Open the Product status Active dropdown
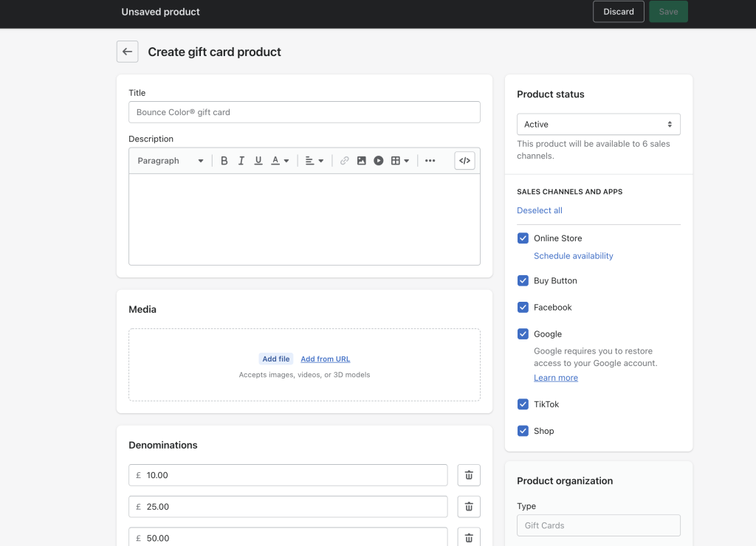 pos(598,125)
